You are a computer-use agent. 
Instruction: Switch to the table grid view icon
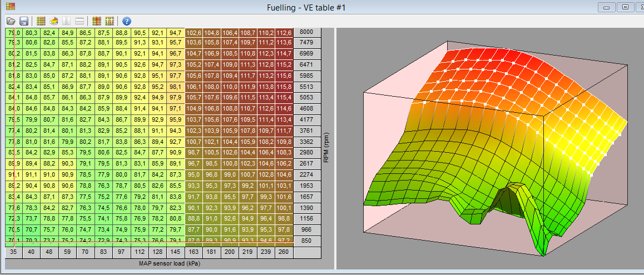pos(41,21)
